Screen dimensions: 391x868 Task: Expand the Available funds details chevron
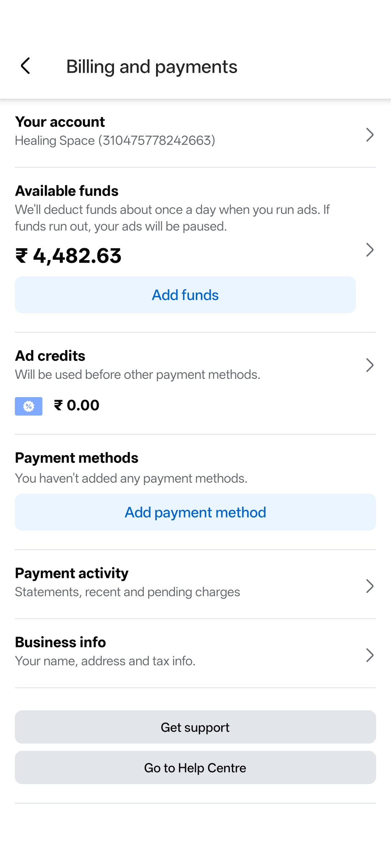[x=370, y=250]
